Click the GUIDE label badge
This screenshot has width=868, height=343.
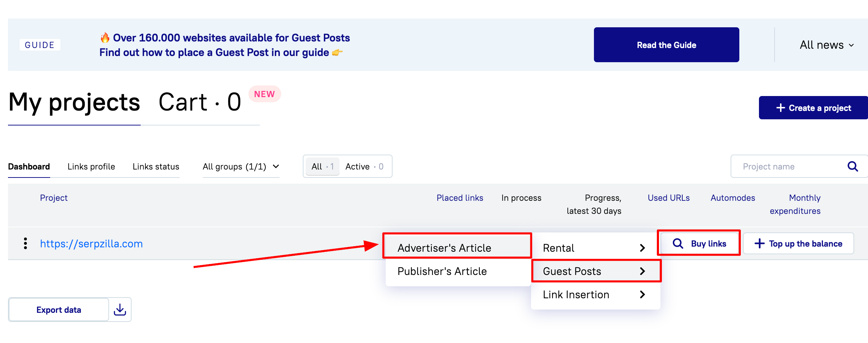click(x=40, y=45)
